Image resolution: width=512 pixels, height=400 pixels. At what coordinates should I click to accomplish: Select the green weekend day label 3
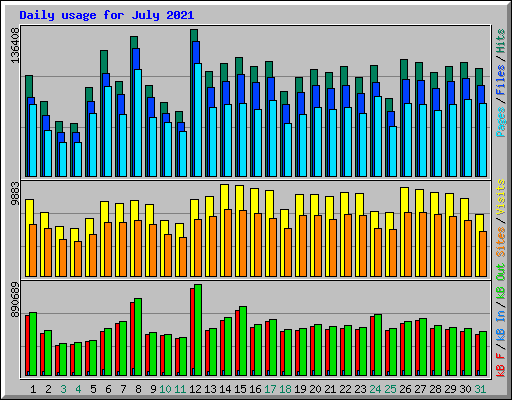63,389
